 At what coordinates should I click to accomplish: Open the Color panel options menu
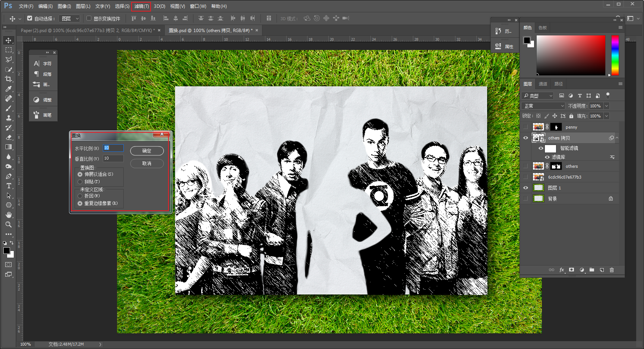pos(621,28)
